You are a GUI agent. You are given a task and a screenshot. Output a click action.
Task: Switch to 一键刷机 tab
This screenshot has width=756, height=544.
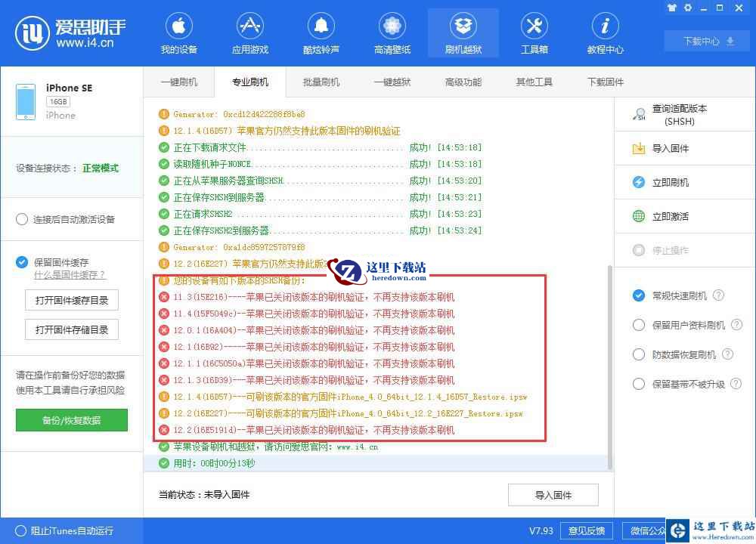click(x=179, y=82)
